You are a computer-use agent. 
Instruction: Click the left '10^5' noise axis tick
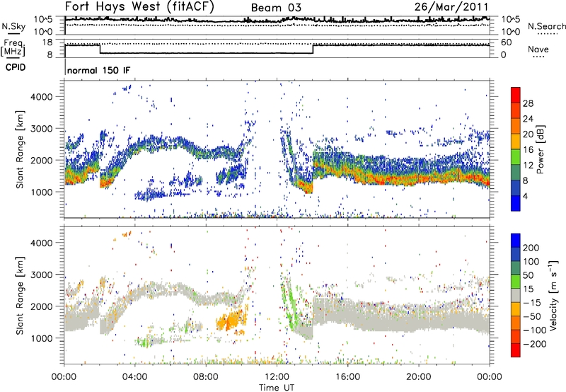43,19
